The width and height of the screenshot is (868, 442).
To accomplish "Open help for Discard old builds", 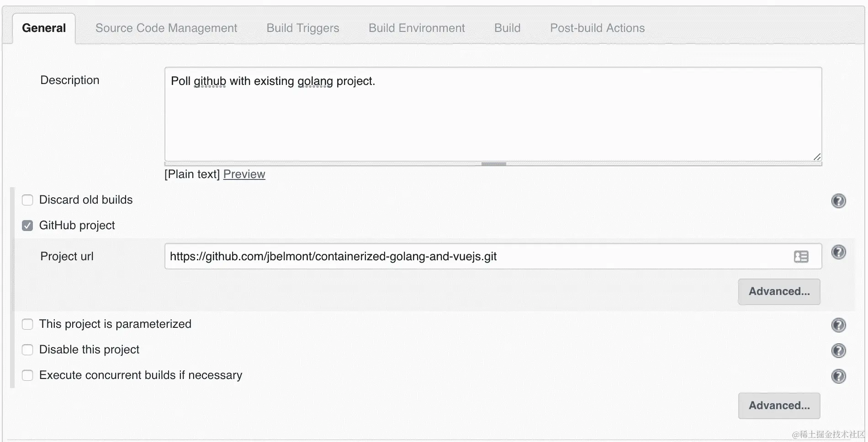I will click(x=838, y=201).
